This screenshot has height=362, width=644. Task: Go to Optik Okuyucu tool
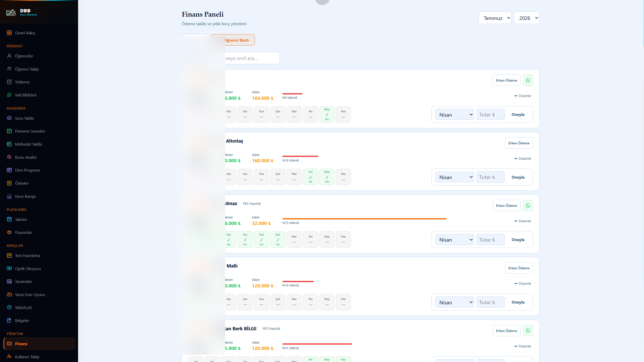click(x=28, y=269)
